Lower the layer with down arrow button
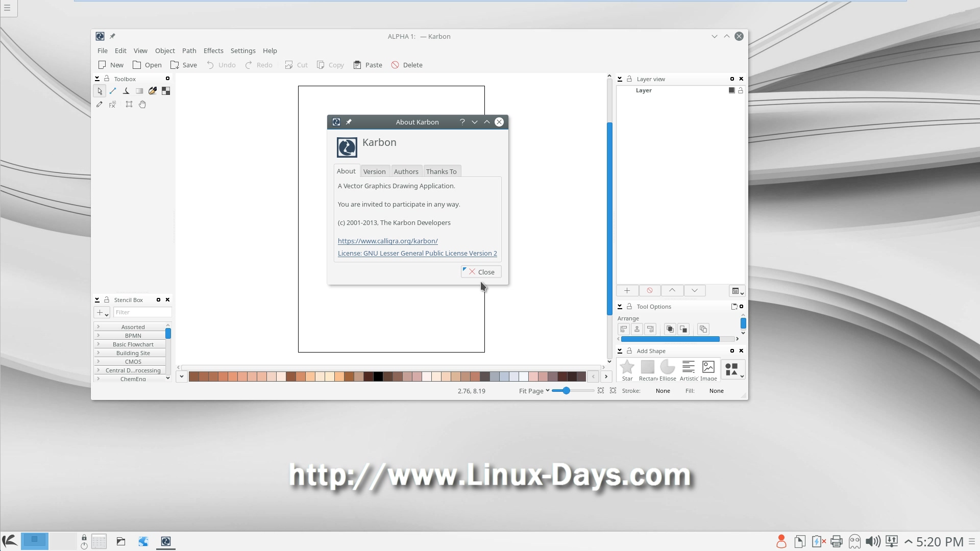 pos(695,290)
